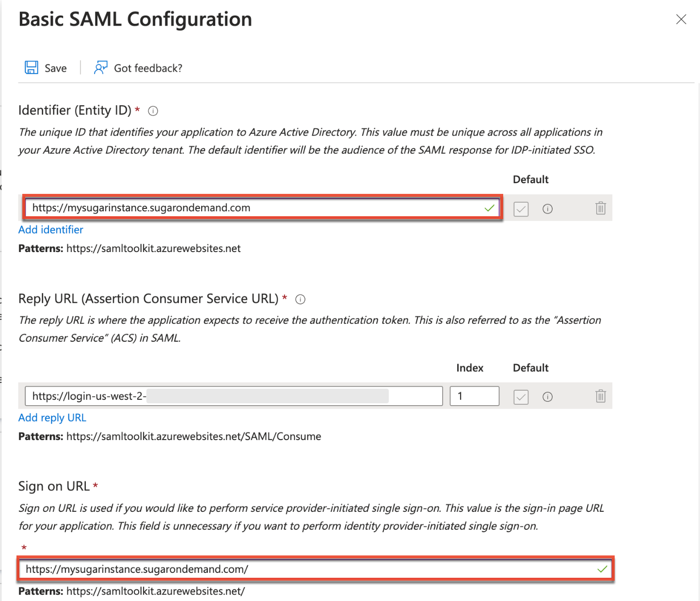This screenshot has width=700, height=601.
Task: Click the Add reply URL link
Action: [52, 417]
